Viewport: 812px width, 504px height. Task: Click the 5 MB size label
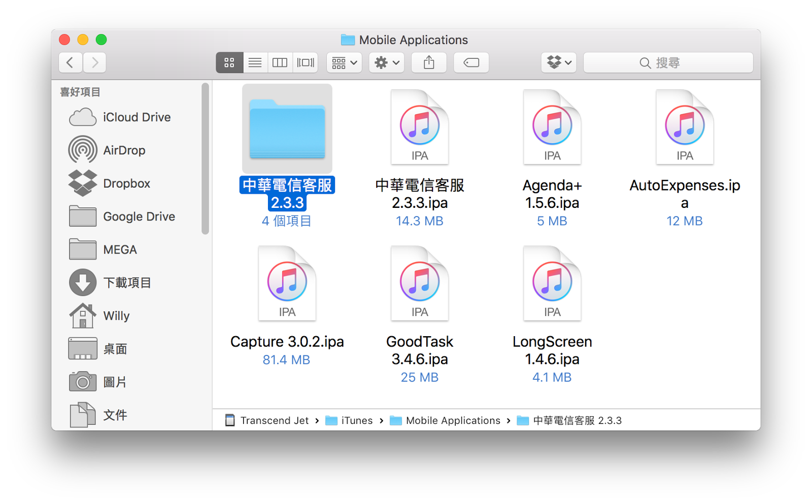tap(552, 221)
